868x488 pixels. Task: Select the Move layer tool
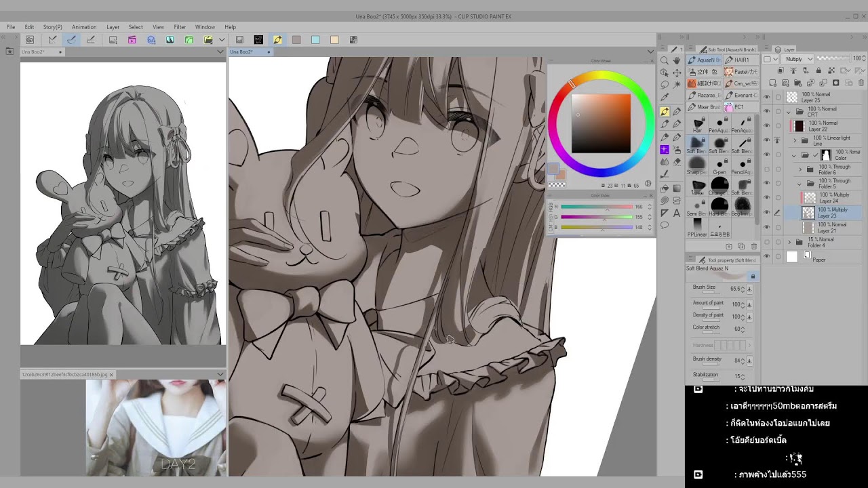coord(677,73)
